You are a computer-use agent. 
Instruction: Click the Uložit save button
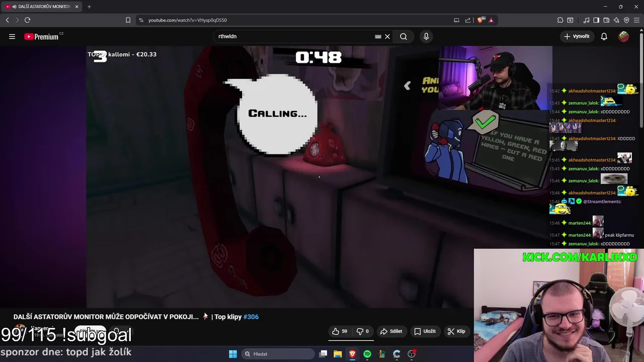click(425, 331)
